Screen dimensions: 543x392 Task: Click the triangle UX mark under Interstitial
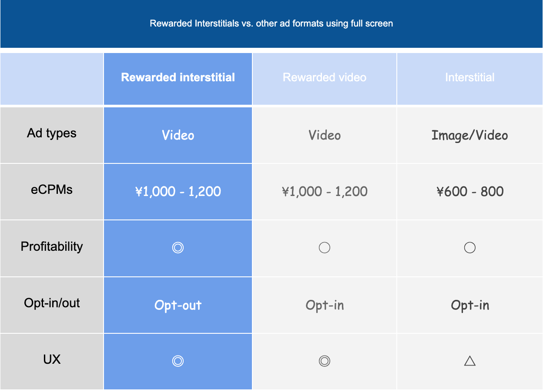pos(469,361)
